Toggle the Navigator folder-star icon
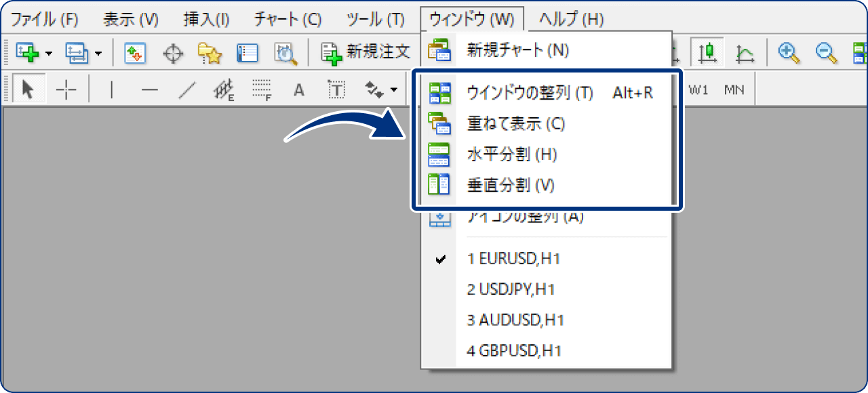Screen dimensions: 868x393 [210, 52]
